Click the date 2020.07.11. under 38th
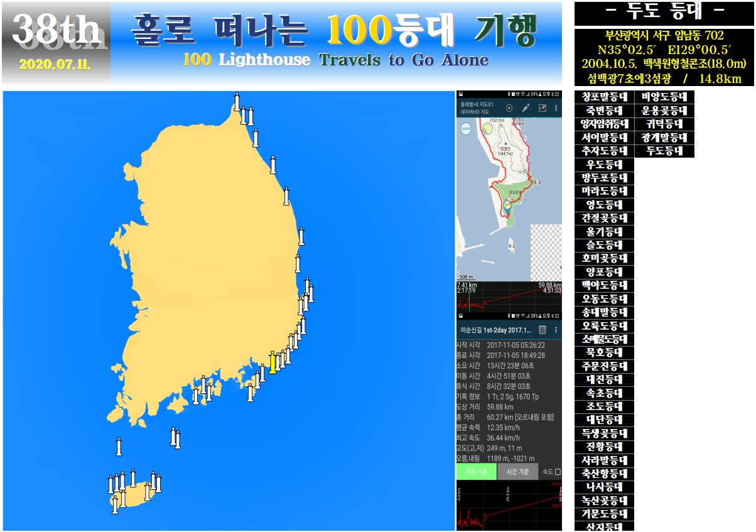Viewport: 756px width, 532px height. click(x=55, y=65)
